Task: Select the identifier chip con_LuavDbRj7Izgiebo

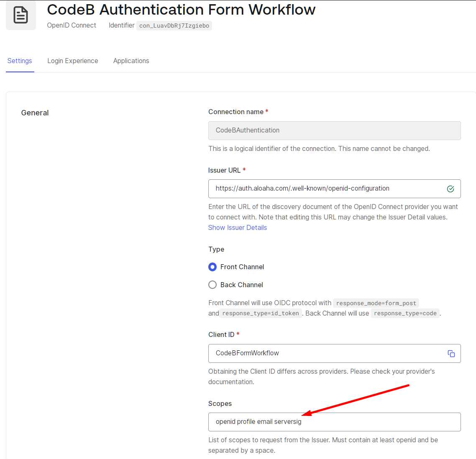Action: pos(174,25)
